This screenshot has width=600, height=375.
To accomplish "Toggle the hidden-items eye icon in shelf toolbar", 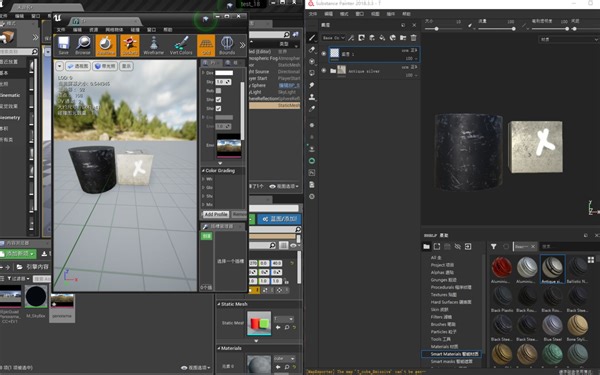I will click(x=458, y=246).
